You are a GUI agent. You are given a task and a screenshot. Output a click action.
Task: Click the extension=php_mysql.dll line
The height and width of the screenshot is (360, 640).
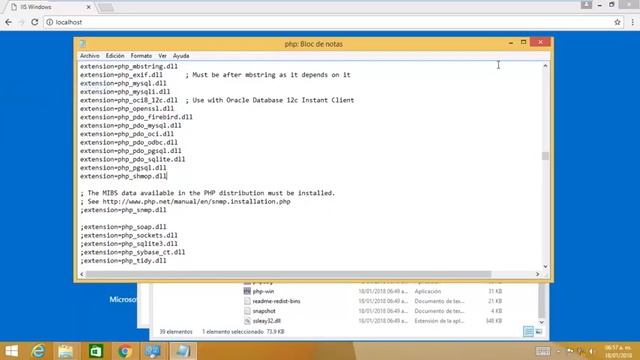coord(123,83)
